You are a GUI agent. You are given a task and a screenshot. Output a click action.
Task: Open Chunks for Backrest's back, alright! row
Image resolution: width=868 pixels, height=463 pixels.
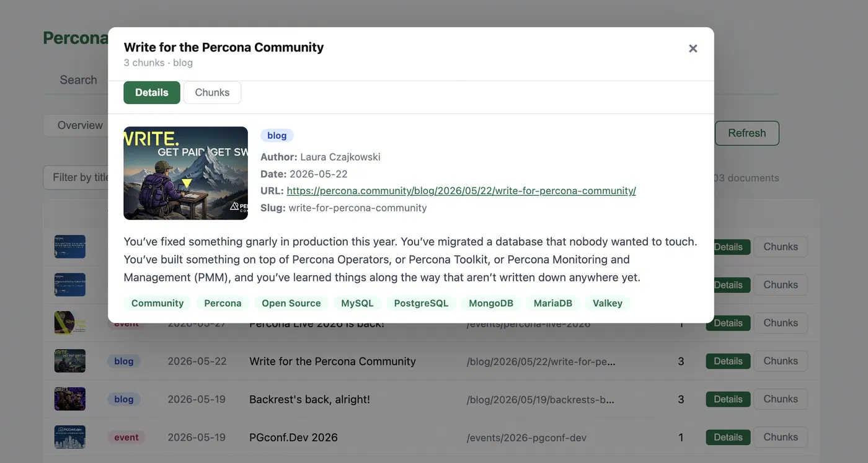(781, 399)
